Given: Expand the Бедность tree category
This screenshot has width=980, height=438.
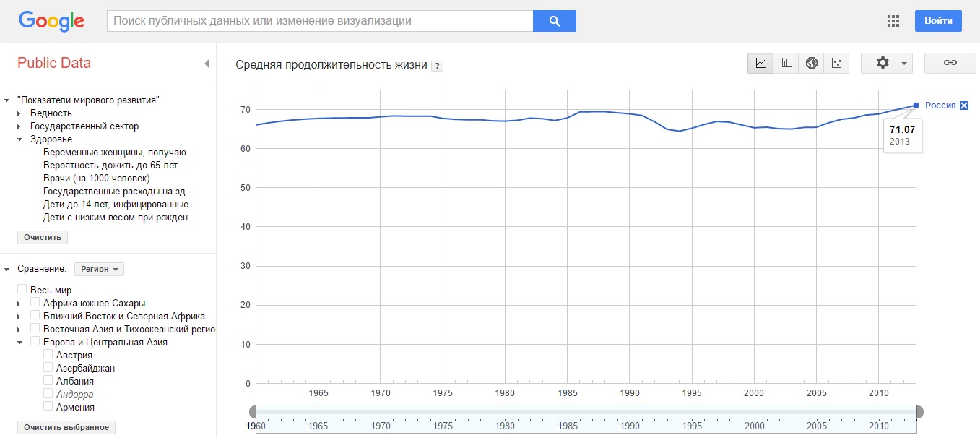Looking at the screenshot, I should 19,113.
